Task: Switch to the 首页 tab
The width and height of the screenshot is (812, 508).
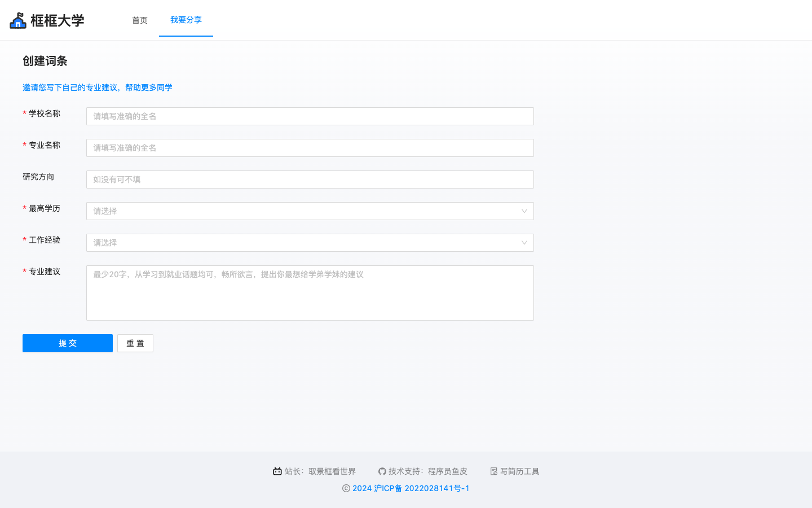Action: [139, 20]
